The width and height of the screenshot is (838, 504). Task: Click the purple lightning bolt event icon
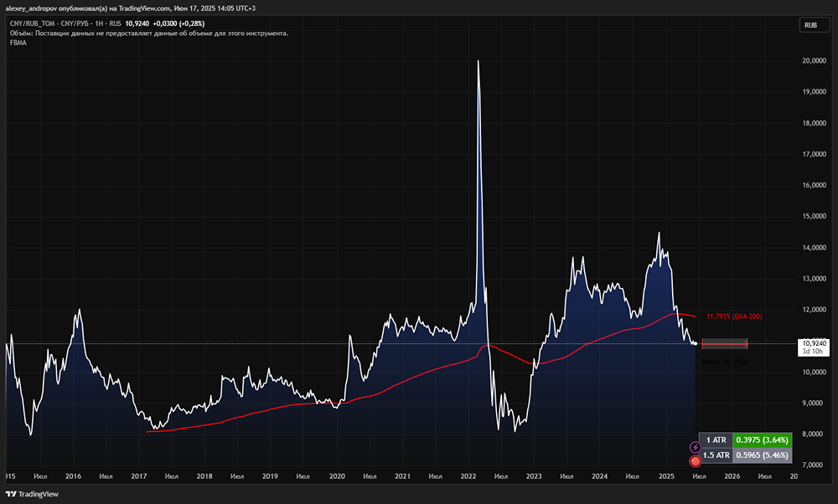[x=695, y=447]
